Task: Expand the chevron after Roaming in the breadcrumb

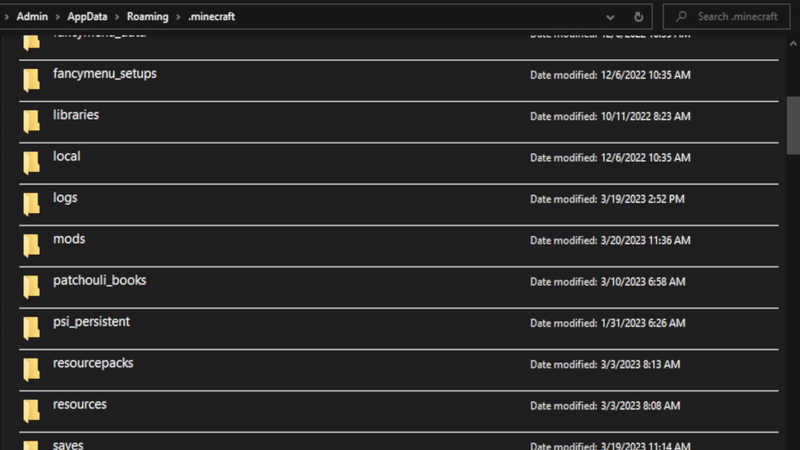Action: (x=178, y=17)
